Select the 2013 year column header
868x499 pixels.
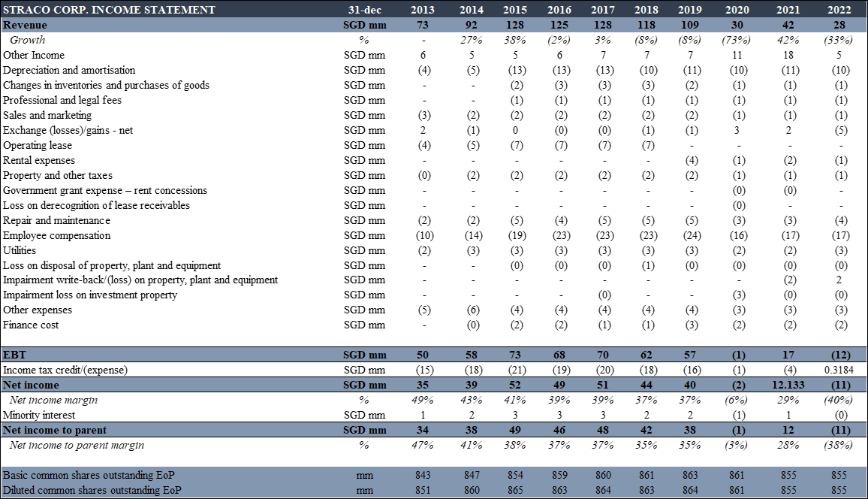423,10
